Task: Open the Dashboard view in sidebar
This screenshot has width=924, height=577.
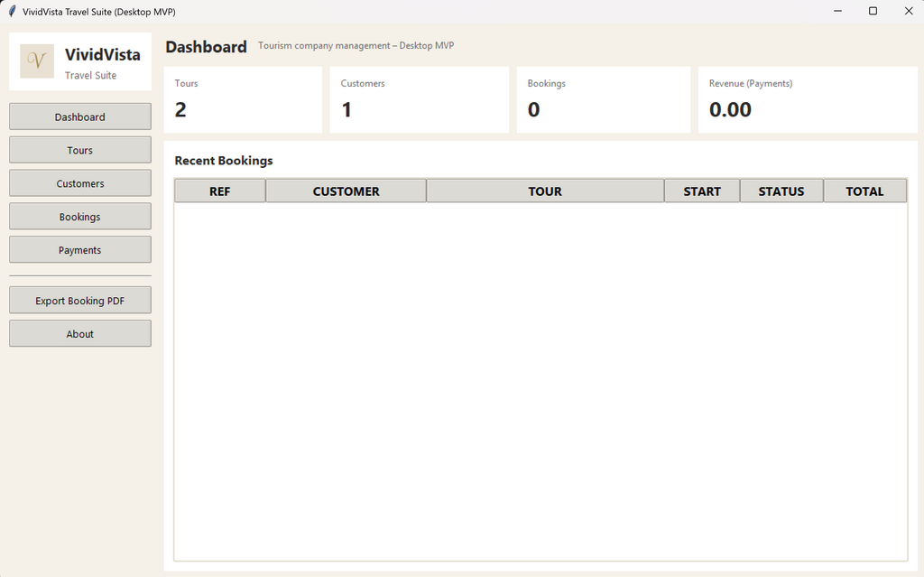Action: pos(80,116)
